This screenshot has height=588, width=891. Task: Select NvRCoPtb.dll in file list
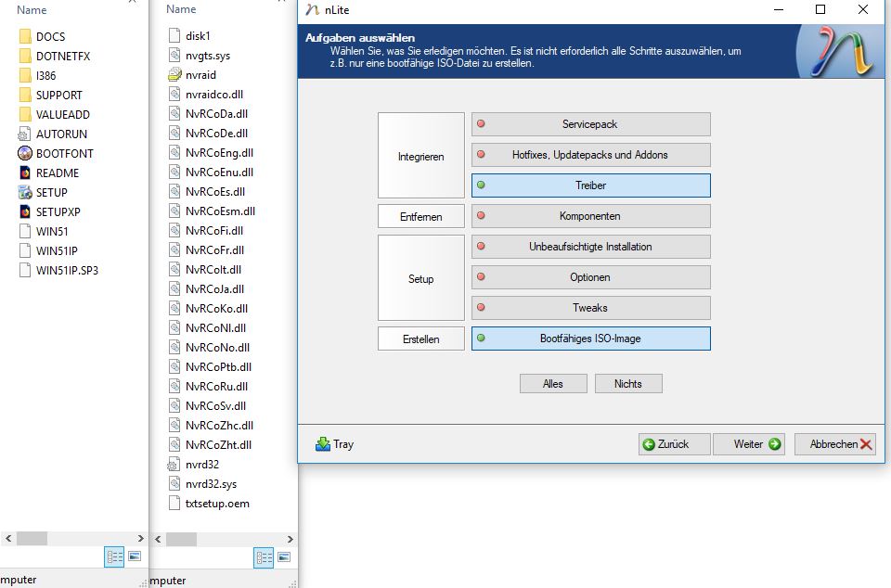tap(218, 366)
